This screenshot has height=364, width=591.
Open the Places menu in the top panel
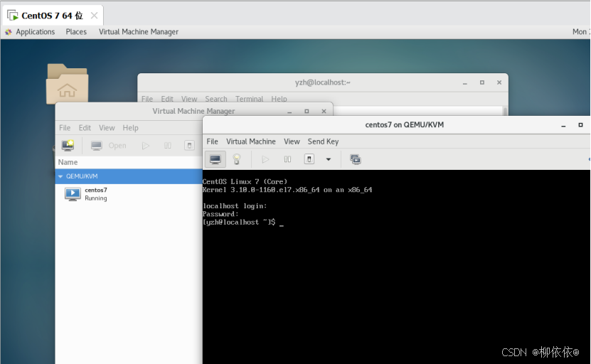(76, 32)
